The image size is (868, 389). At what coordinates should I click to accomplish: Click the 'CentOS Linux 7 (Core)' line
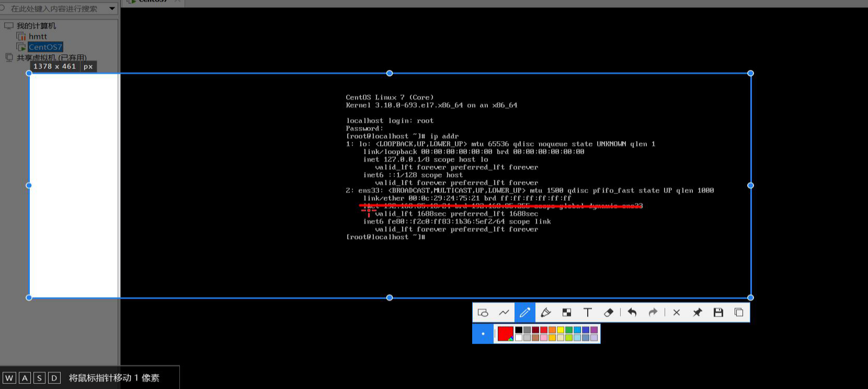click(390, 97)
